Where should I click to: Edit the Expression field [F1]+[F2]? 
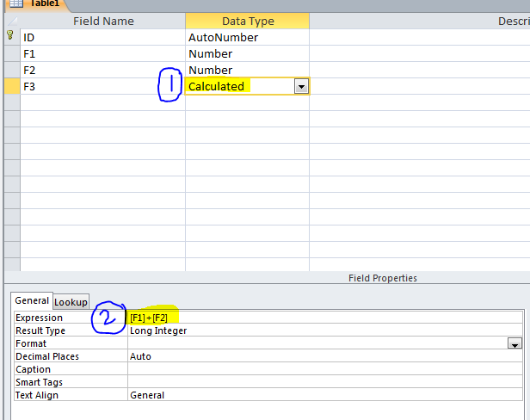coord(325,318)
